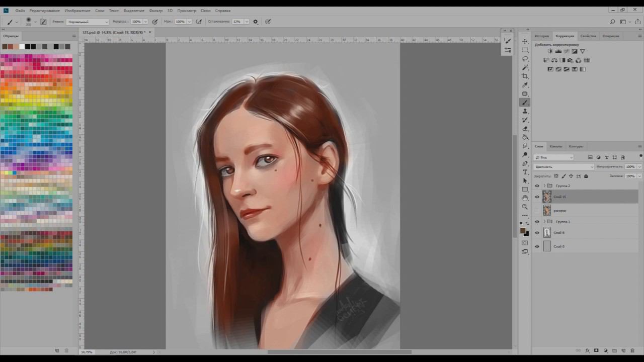The width and height of the screenshot is (644, 362).
Task: Toggle lock all padlock icon
Action: pos(586,176)
